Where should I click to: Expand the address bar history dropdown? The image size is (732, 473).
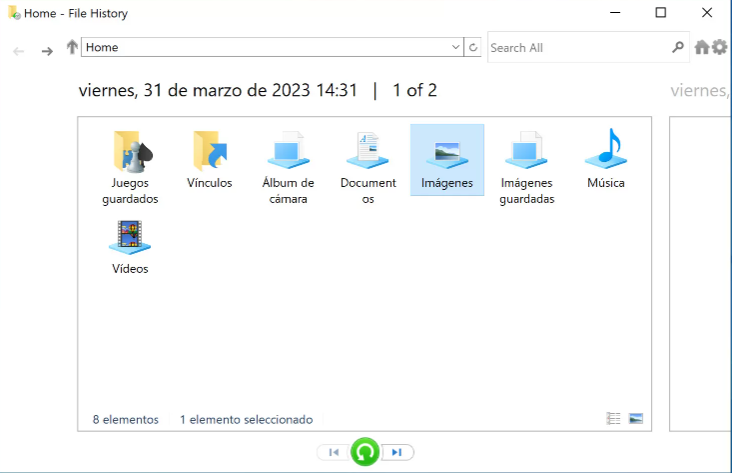pos(456,48)
